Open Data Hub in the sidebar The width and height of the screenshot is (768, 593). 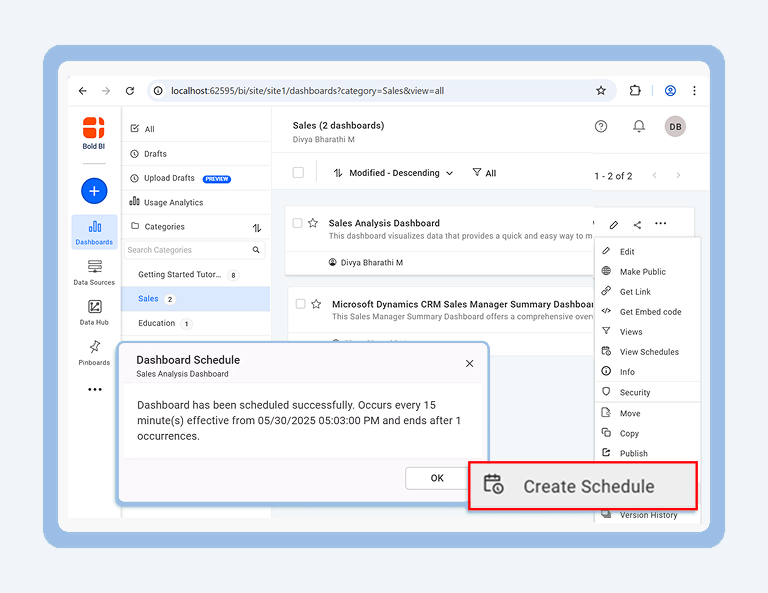(x=94, y=312)
